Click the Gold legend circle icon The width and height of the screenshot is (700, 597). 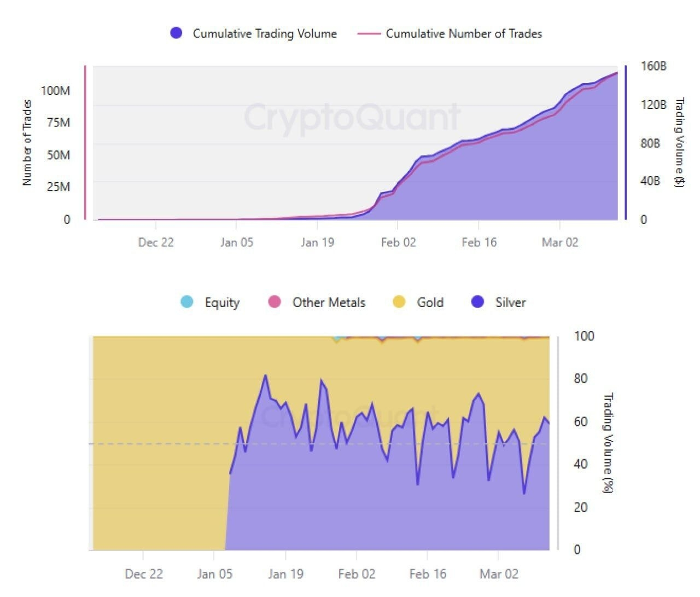coord(399,302)
